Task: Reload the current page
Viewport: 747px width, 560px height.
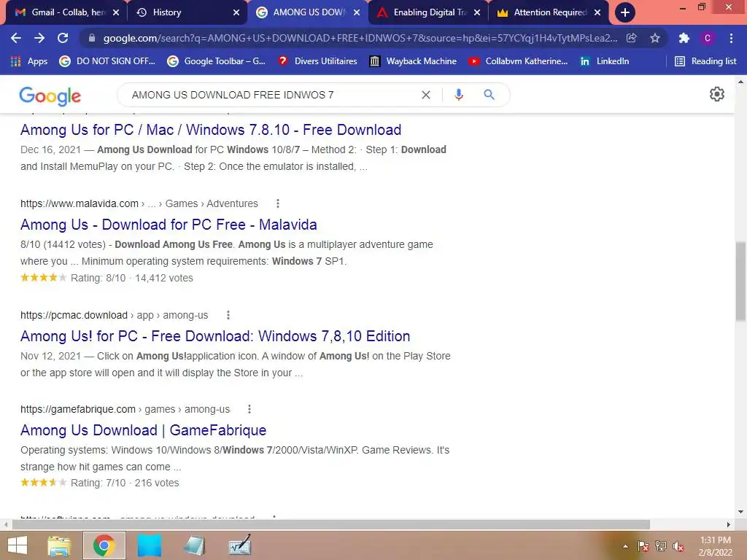Action: coord(63,38)
